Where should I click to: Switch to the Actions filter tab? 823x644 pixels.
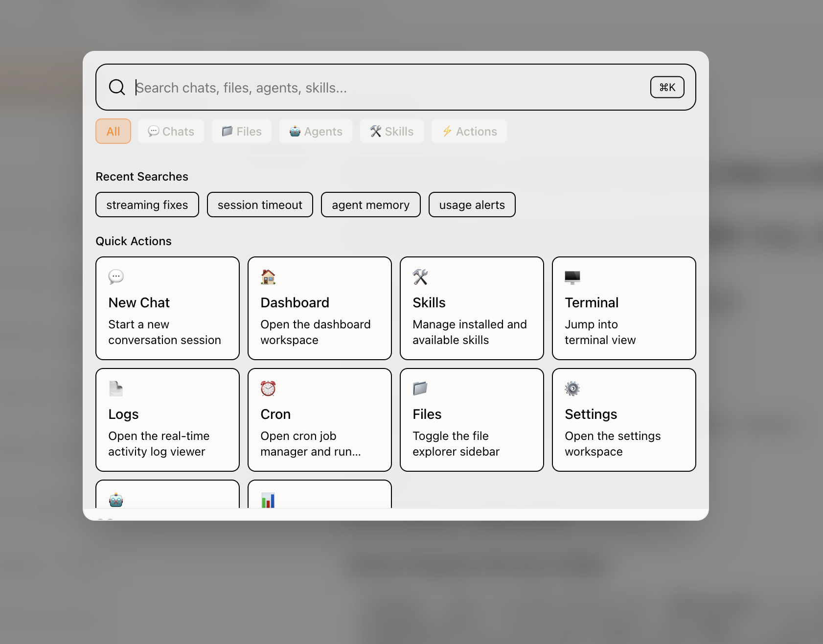(469, 131)
